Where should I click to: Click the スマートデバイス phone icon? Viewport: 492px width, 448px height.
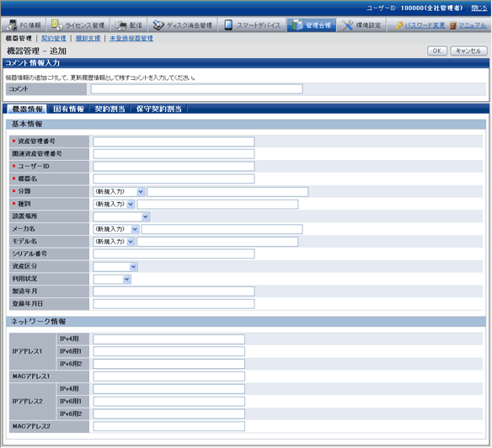tap(229, 25)
